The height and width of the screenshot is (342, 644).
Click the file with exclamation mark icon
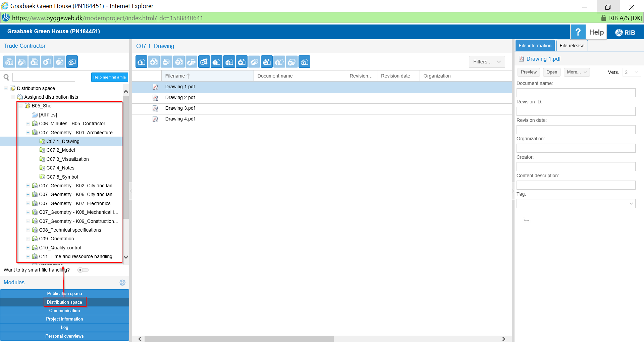tap(217, 62)
